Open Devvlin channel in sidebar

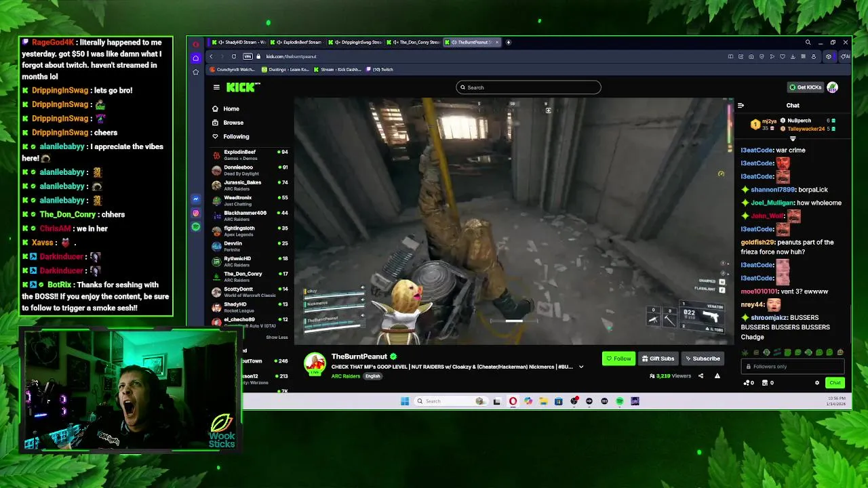pyautogui.click(x=250, y=246)
